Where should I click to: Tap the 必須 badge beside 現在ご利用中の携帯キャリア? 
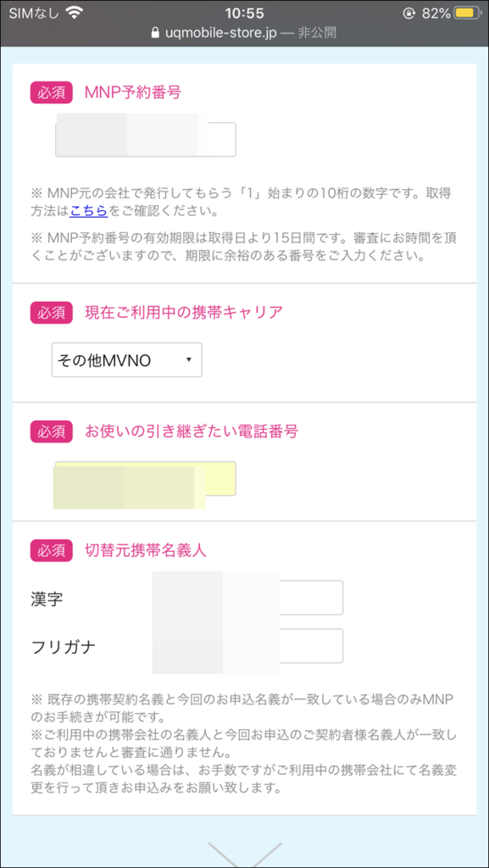click(52, 313)
